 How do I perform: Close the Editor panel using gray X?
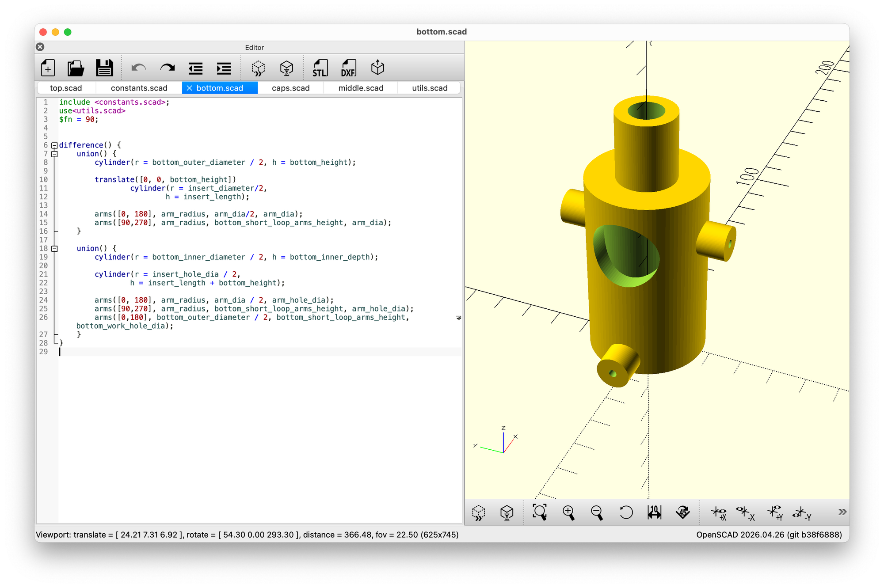(x=40, y=47)
